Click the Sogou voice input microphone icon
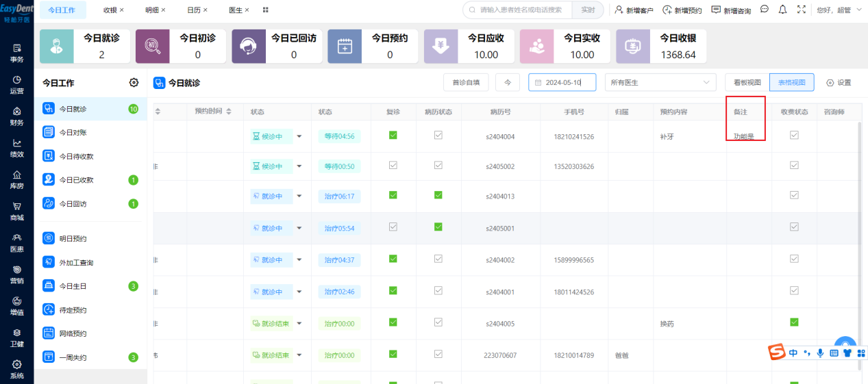This screenshot has width=868, height=384. [x=820, y=353]
